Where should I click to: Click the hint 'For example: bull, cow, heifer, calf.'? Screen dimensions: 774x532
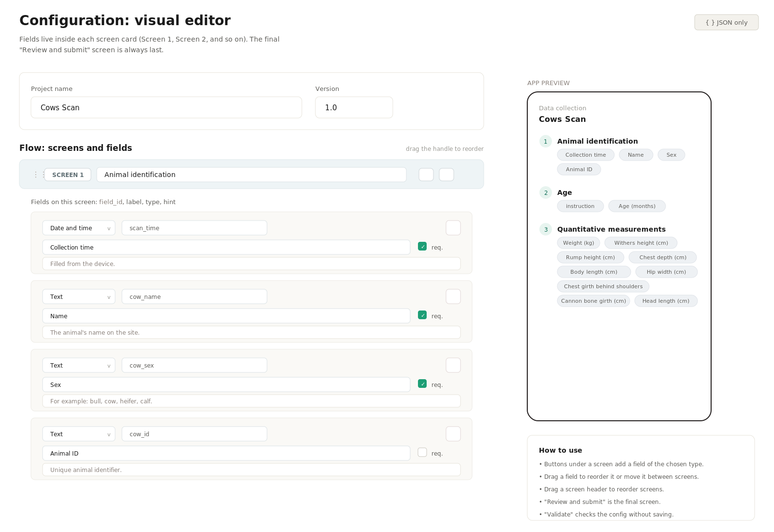[x=252, y=401]
